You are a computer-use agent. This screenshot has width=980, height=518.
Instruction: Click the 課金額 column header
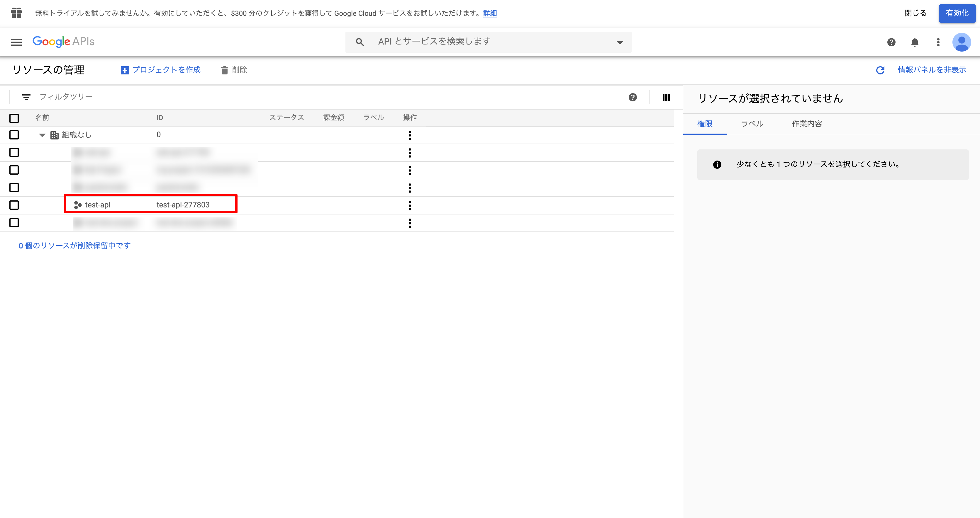pyautogui.click(x=334, y=118)
